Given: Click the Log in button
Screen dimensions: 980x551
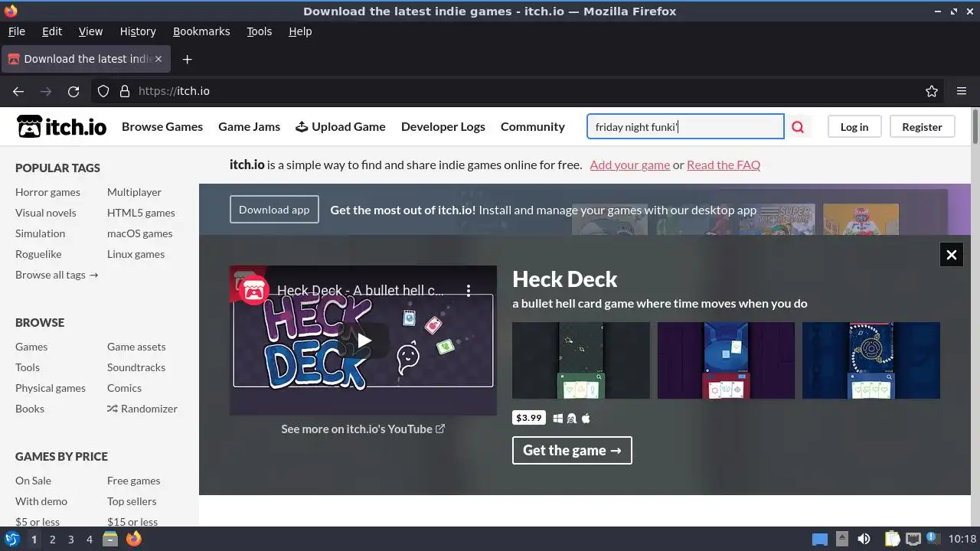Looking at the screenshot, I should click(854, 127).
